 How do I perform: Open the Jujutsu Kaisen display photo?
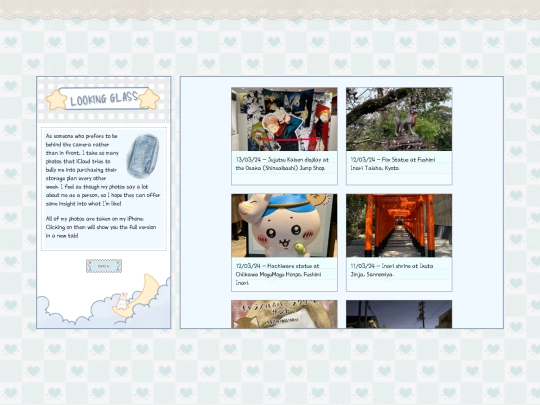[x=284, y=119]
